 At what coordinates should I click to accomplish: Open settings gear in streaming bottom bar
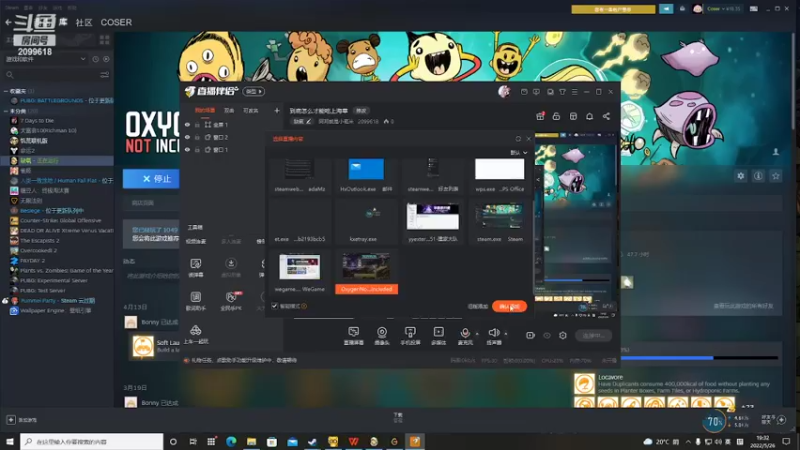[x=563, y=335]
